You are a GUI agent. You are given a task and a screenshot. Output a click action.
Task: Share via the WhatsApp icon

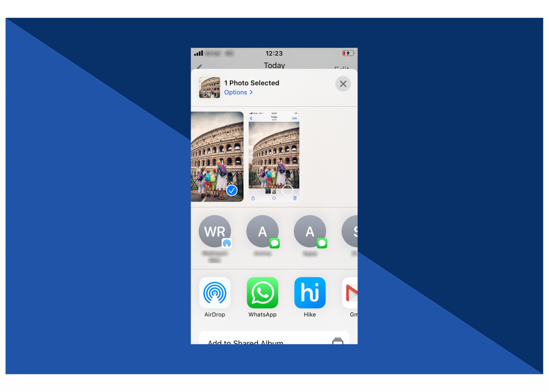coord(262,293)
